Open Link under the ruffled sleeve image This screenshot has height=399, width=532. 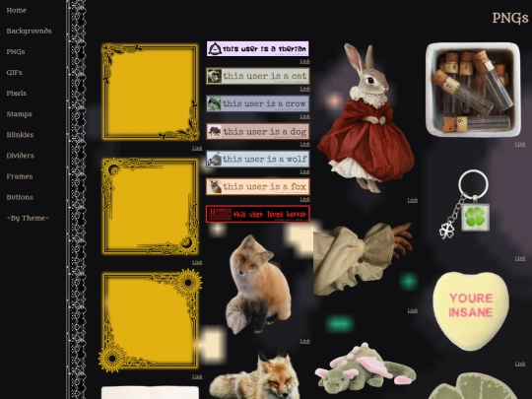coord(412,310)
